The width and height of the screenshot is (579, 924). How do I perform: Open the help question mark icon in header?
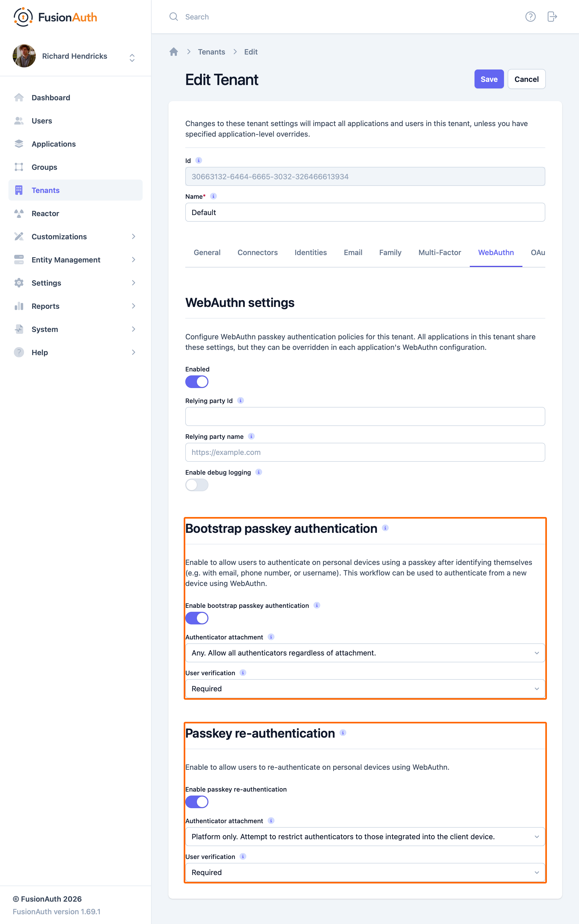(x=530, y=17)
